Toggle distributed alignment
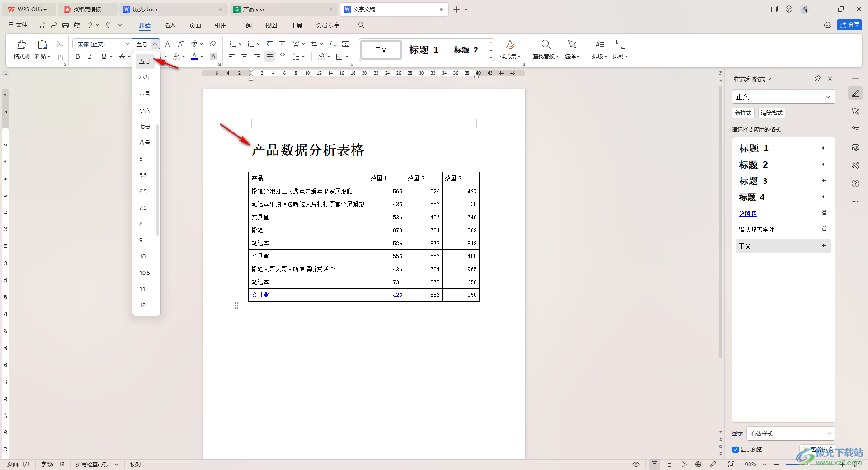This screenshot has height=470, width=868. click(283, 56)
